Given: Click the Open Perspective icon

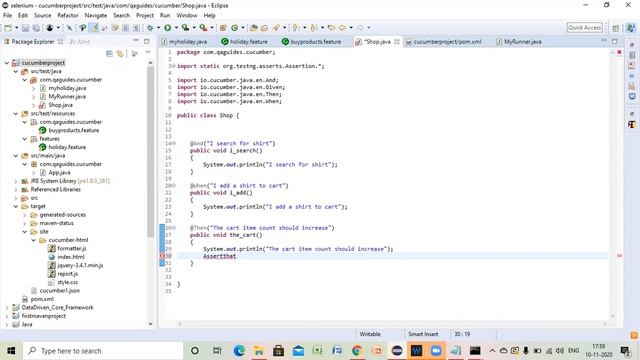Looking at the screenshot, I should coord(616,28).
